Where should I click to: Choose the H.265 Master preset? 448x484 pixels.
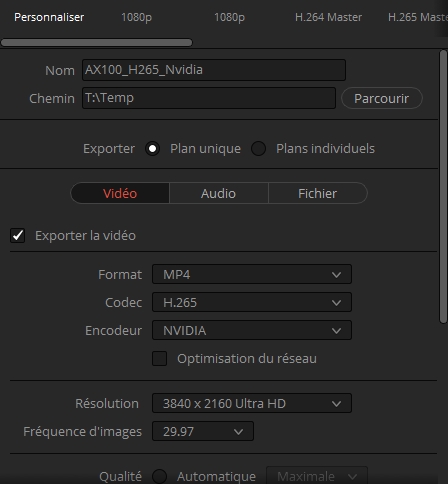[418, 17]
